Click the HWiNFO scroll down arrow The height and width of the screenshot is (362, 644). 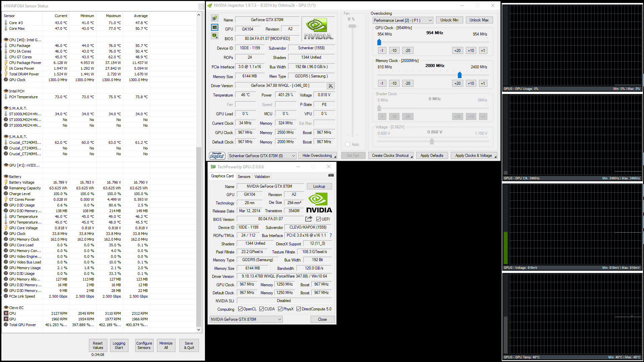click(x=199, y=330)
